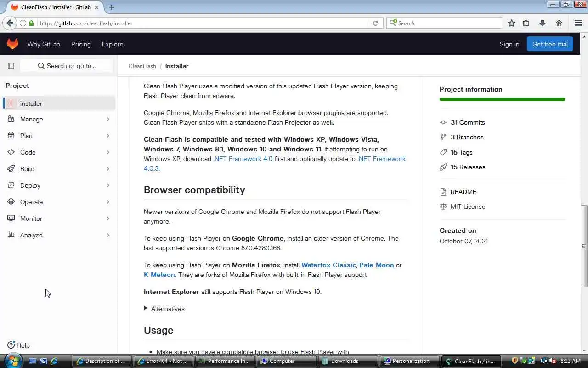Expand the Analyze submenu chevron
The width and height of the screenshot is (588, 368).
(108, 235)
